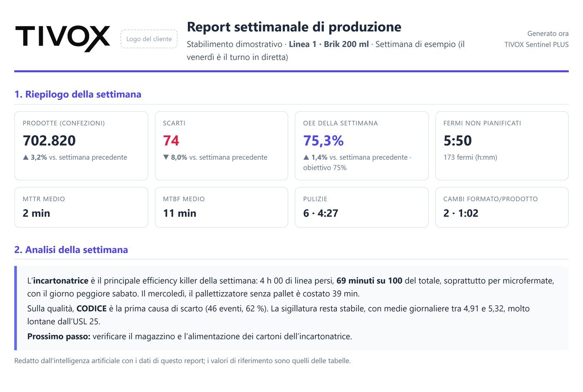Click the MTBF value '11 min'
Image resolution: width=583 pixels, height=392 pixels.
tap(179, 213)
